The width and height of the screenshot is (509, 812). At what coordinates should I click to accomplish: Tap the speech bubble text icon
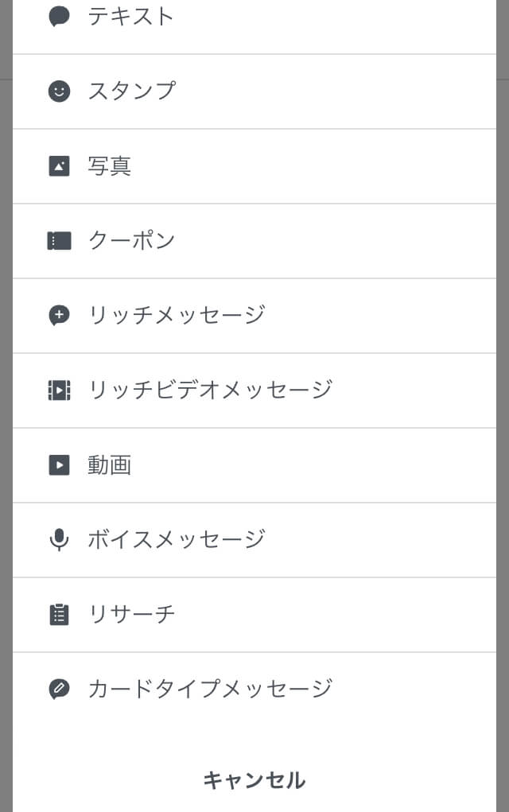coord(59,16)
